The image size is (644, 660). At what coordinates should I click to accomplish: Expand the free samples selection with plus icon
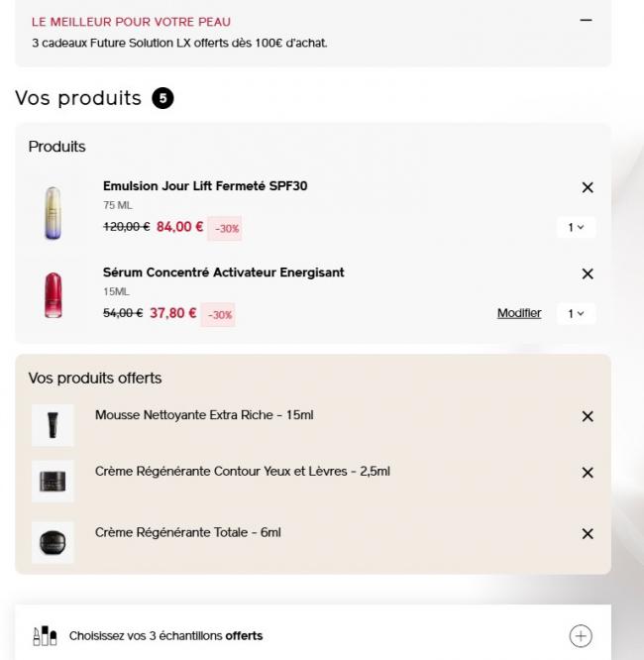[x=581, y=635]
